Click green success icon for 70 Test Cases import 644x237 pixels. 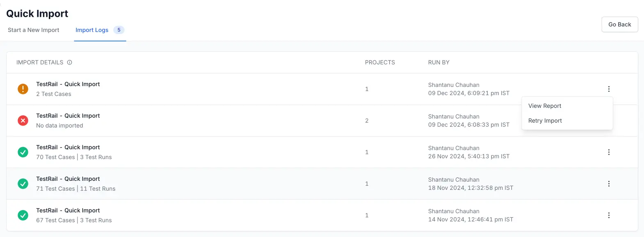(23, 152)
